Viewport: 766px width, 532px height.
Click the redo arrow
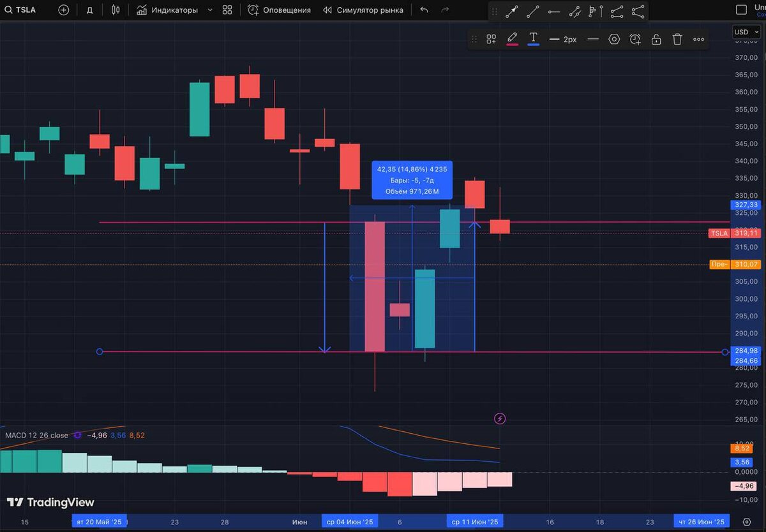click(445, 10)
